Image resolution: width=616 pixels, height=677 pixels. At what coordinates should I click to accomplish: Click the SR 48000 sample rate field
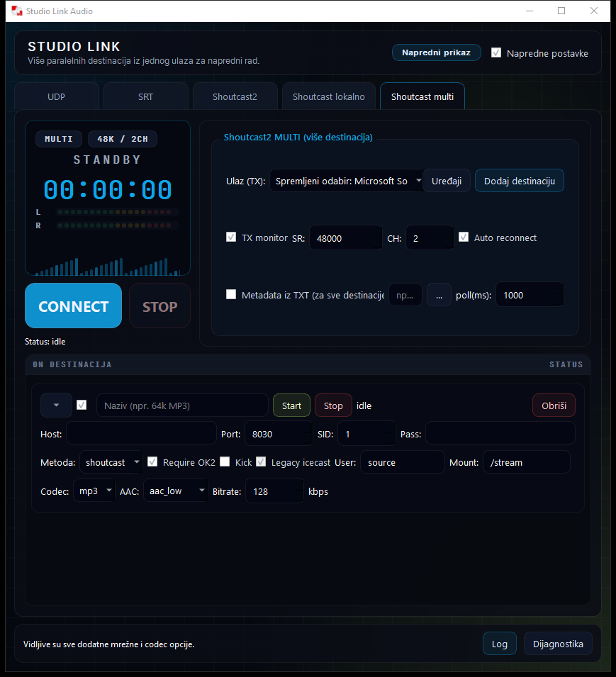pos(346,238)
